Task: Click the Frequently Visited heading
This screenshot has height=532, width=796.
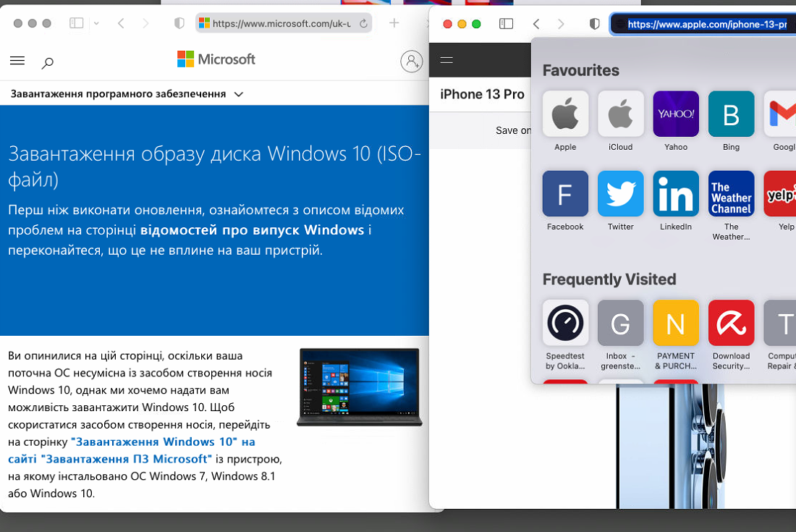Action: (x=609, y=279)
